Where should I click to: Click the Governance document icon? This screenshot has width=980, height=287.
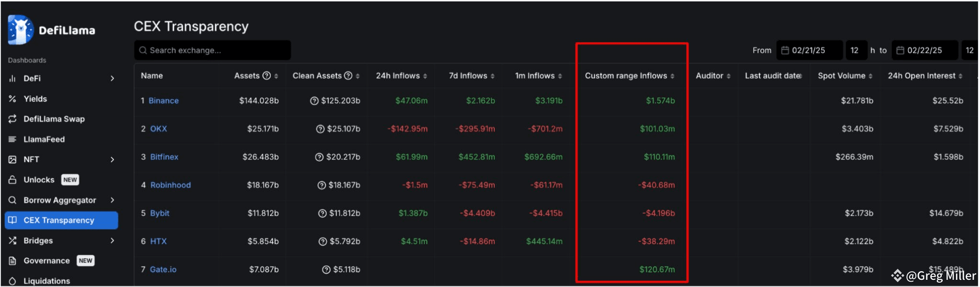12,261
